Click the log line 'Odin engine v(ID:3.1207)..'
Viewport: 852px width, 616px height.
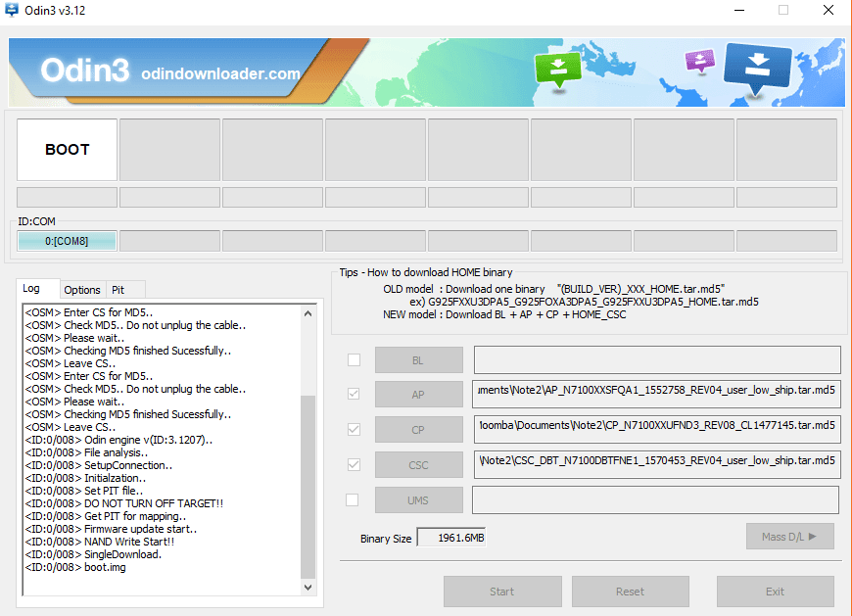(119, 440)
